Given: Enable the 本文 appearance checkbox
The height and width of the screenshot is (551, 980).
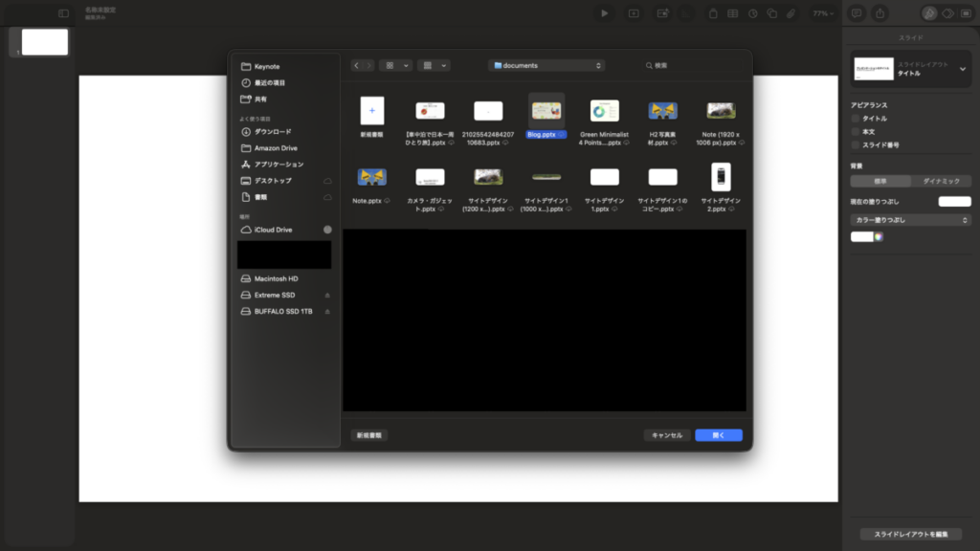Looking at the screenshot, I should 854,132.
